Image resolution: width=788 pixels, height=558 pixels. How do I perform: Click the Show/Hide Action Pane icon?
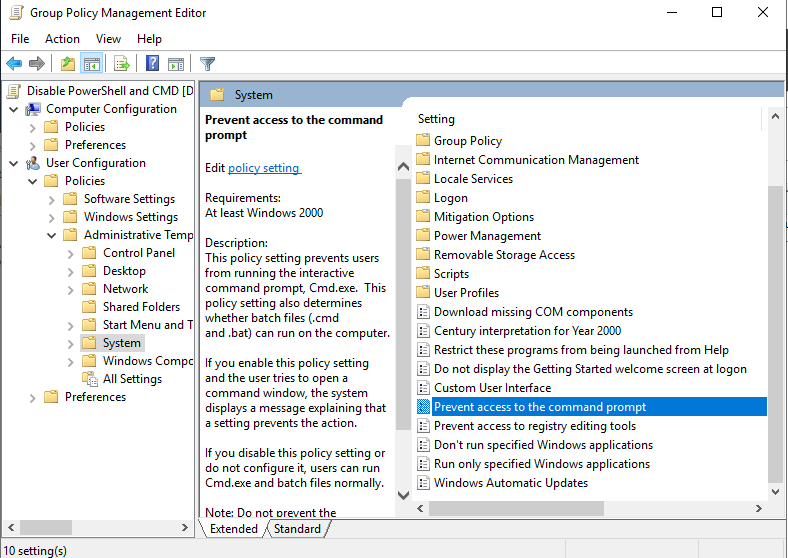point(176,64)
